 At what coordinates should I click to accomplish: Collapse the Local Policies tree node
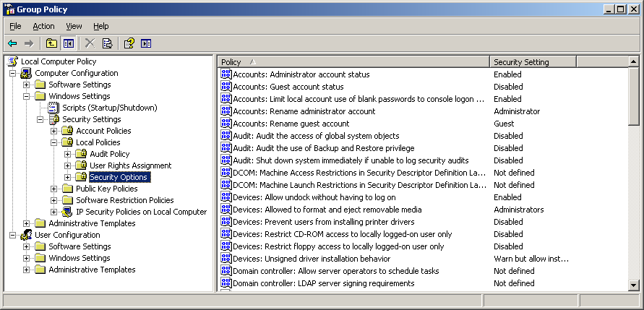pos(54,142)
